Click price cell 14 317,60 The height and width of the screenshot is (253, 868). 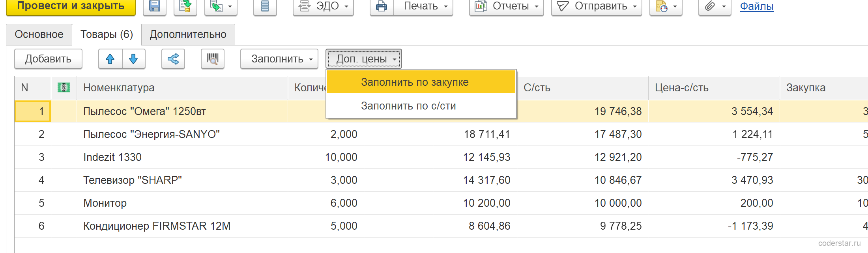[x=487, y=180]
